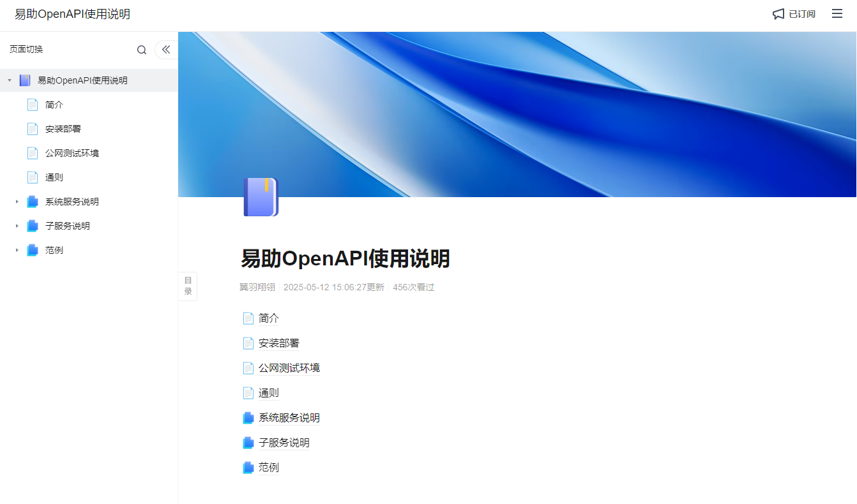The image size is (857, 504).
Task: Click the 范例 folder icon in main content
Action: click(x=248, y=468)
